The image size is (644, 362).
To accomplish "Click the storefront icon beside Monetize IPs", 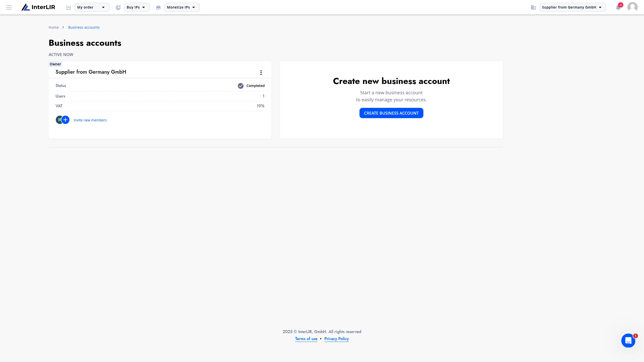I will click(158, 8).
